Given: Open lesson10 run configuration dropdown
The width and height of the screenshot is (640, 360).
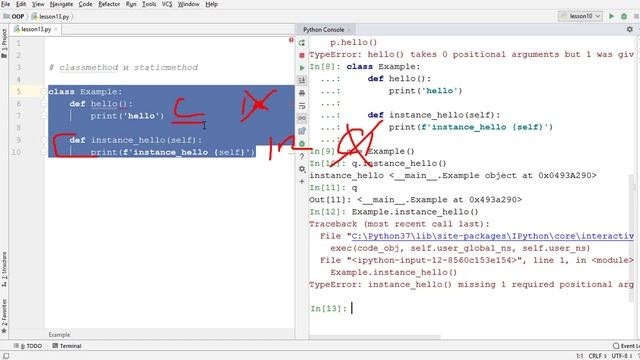Looking at the screenshot, I should [580, 16].
